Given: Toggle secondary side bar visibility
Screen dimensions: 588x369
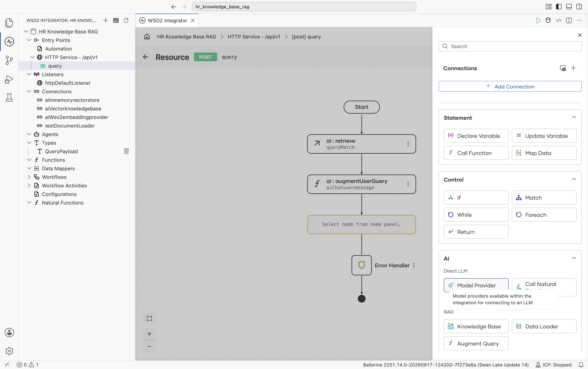Looking at the screenshot, I should (x=579, y=7).
